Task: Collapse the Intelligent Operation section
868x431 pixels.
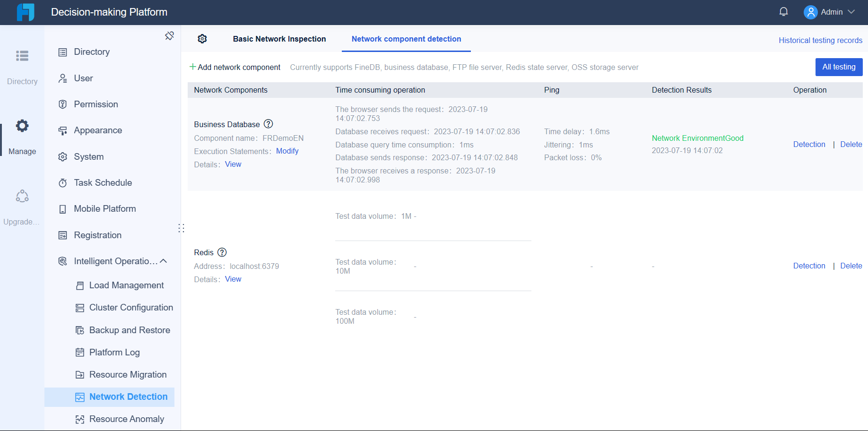Action: tap(164, 261)
